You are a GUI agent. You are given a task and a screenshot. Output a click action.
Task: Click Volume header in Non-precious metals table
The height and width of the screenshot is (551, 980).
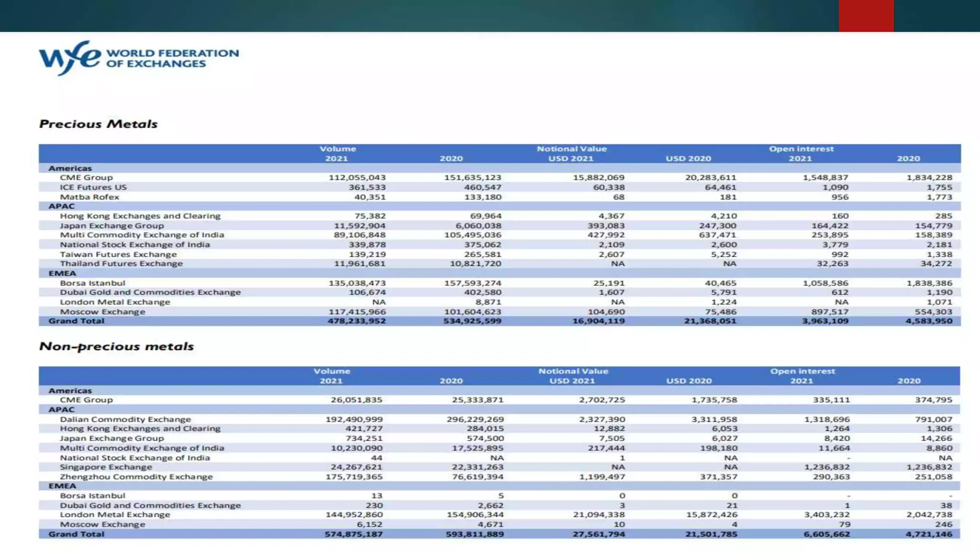(332, 371)
